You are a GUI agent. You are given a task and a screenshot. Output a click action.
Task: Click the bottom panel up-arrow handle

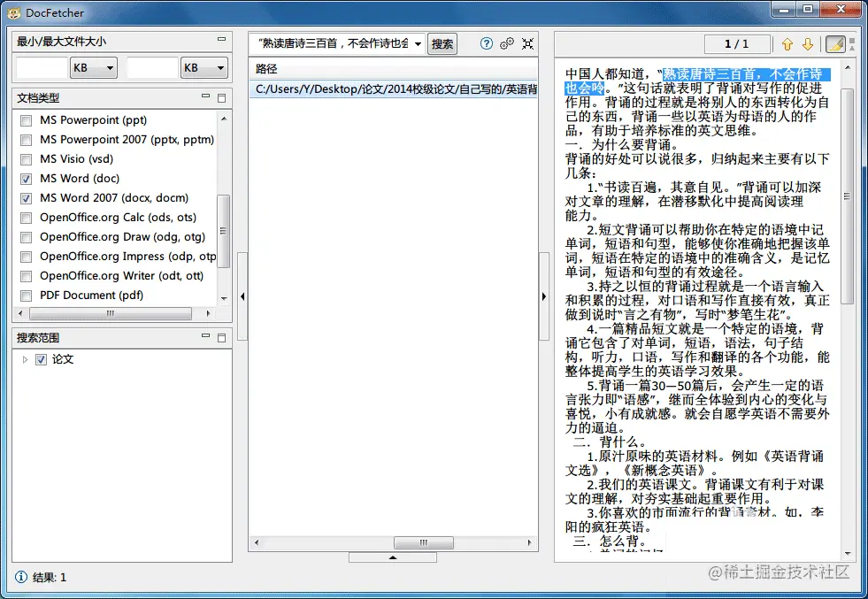[x=393, y=557]
